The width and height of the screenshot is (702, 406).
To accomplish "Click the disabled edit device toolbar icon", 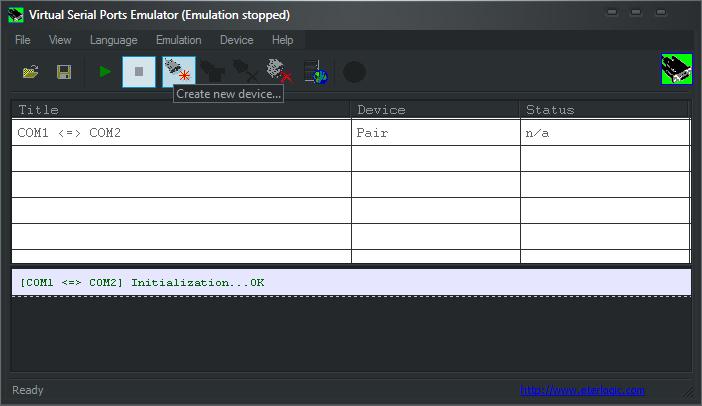I will (245, 72).
